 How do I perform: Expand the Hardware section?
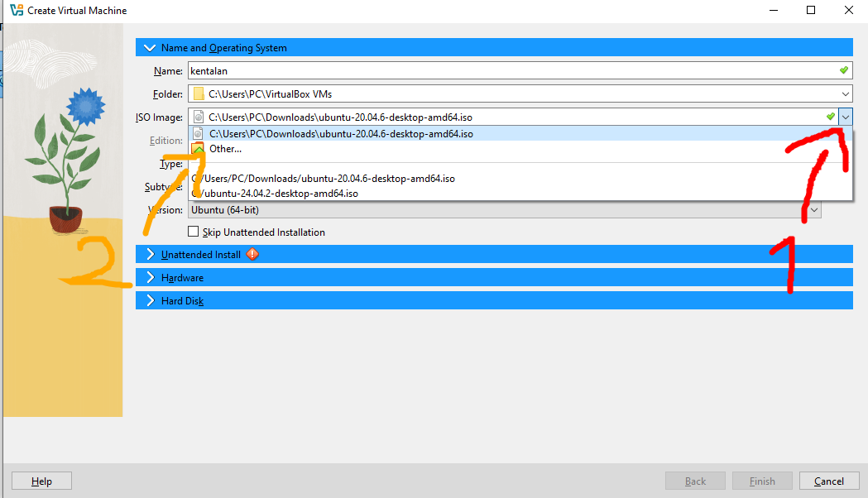pyautogui.click(x=150, y=278)
